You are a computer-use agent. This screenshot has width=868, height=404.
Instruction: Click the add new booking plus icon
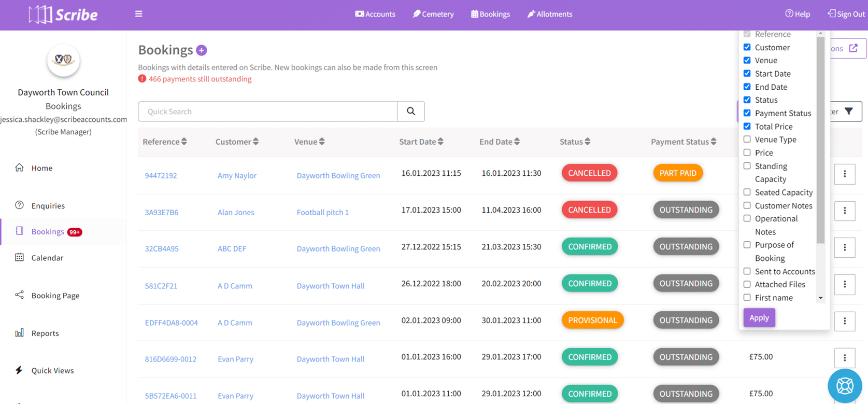click(x=202, y=50)
